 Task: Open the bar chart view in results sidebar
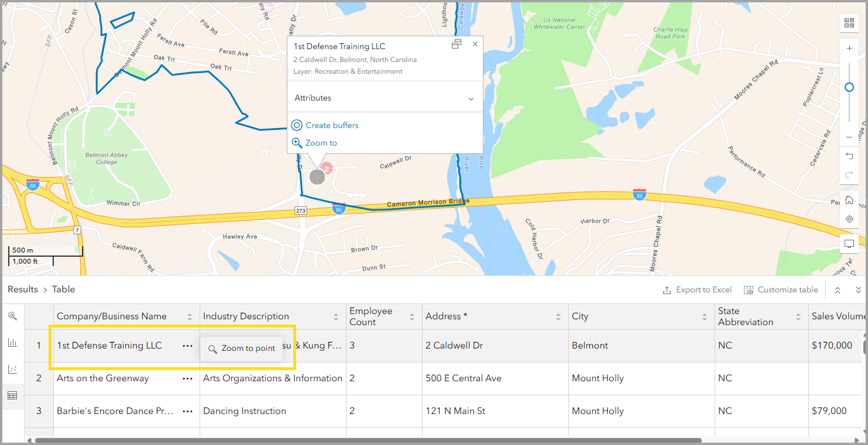(12, 343)
